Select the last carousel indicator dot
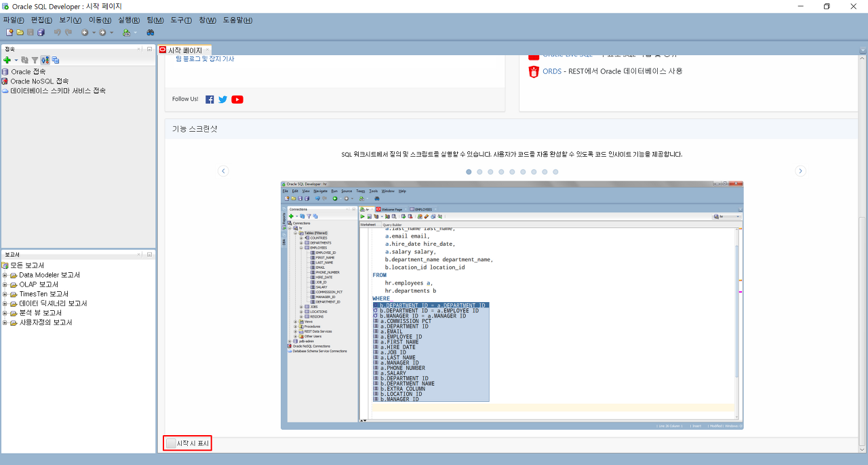Viewport: 868px width, 465px height. 555,172
